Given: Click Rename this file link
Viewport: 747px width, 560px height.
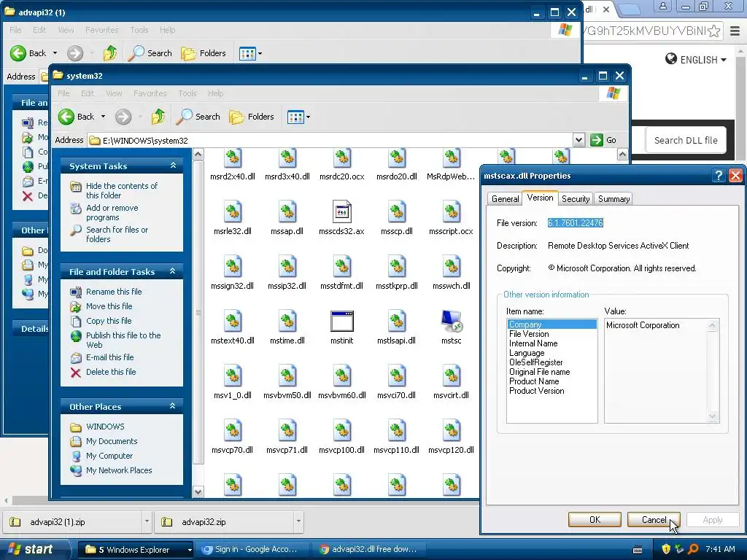Looking at the screenshot, I should click(x=114, y=292).
